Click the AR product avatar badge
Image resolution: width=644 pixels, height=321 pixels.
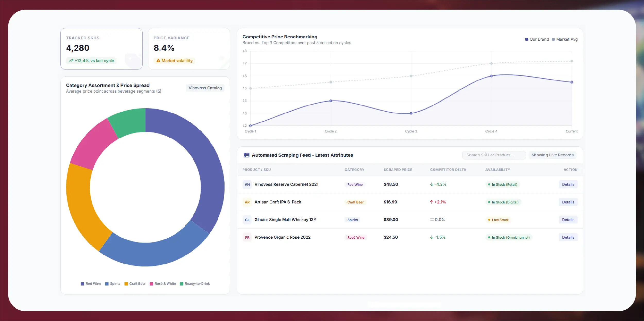(x=247, y=202)
